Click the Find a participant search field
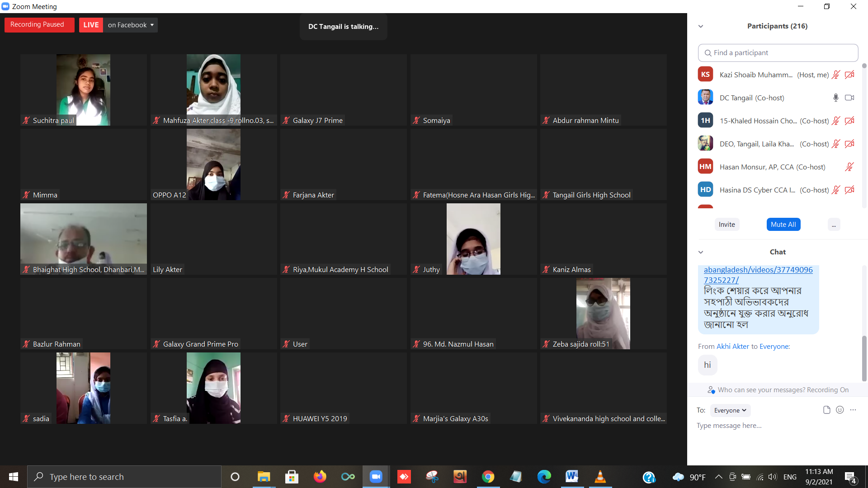The height and width of the screenshot is (488, 868). (x=778, y=53)
